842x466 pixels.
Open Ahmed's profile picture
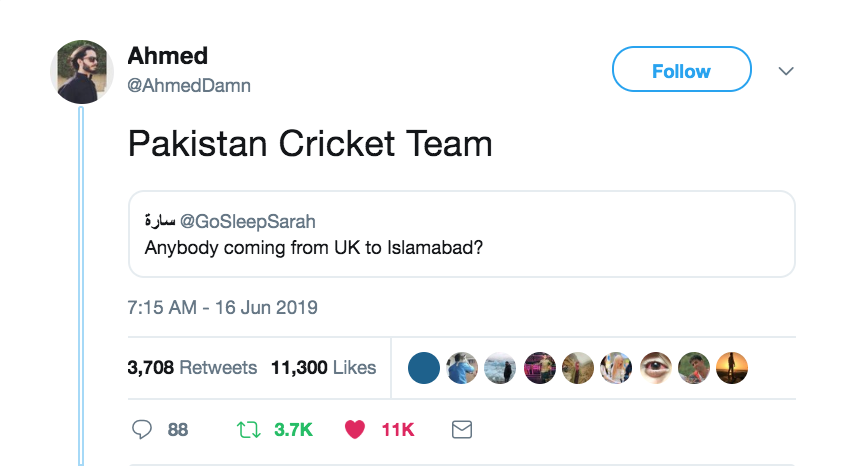pyautogui.click(x=82, y=72)
